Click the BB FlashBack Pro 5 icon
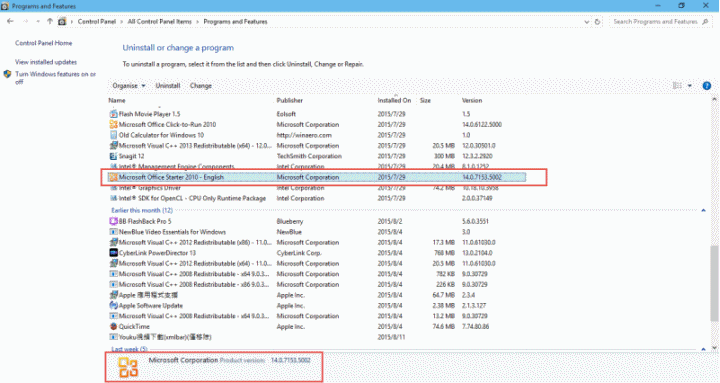 [x=113, y=221]
